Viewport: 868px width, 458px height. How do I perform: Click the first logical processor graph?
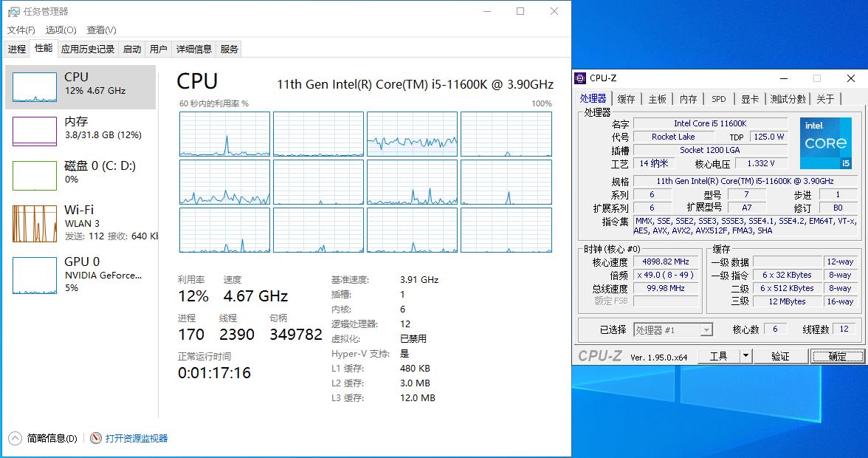pyautogui.click(x=224, y=134)
